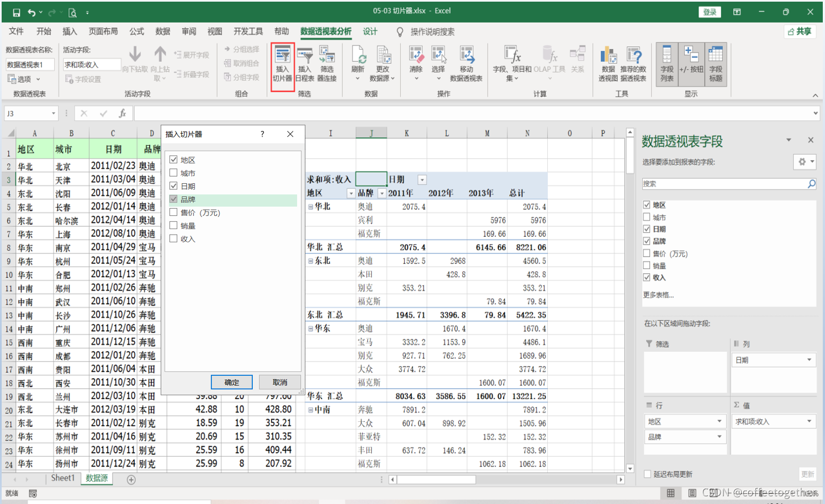Toggle 城市 checkbox in field list pane
This screenshot has height=504, width=825.
pyautogui.click(x=647, y=217)
